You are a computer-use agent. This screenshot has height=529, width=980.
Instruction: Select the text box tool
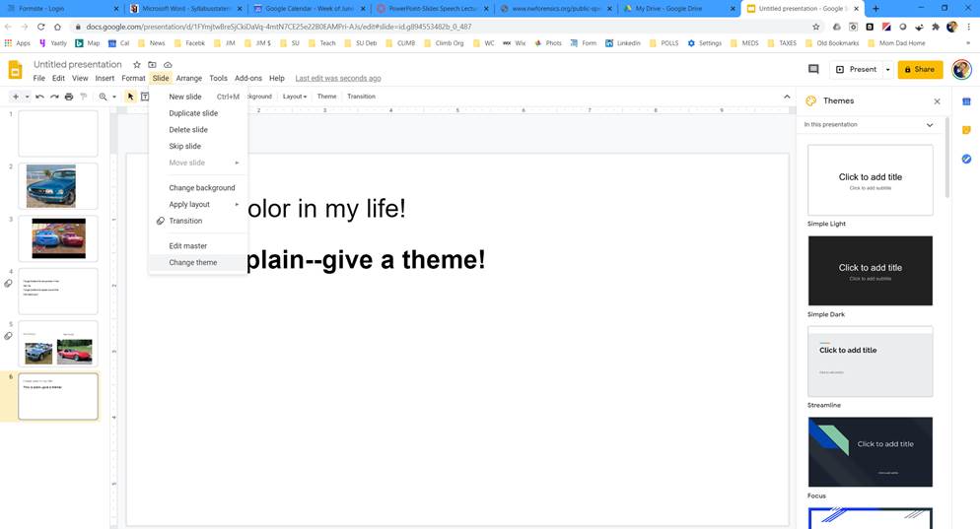145,97
